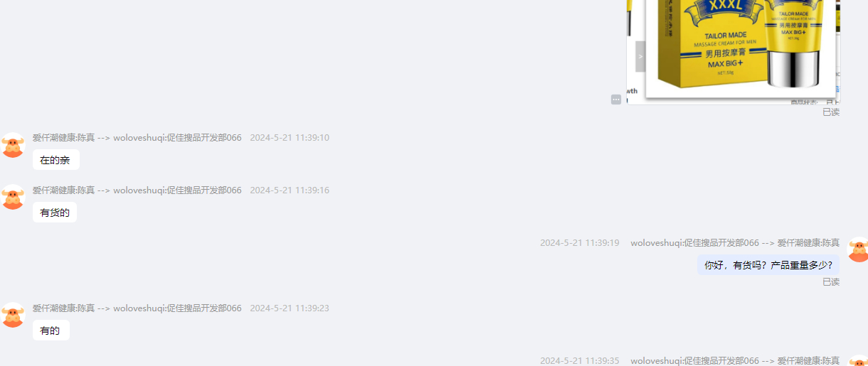Click the avatar beside the '有的' message
The image size is (868, 366).
tap(13, 316)
